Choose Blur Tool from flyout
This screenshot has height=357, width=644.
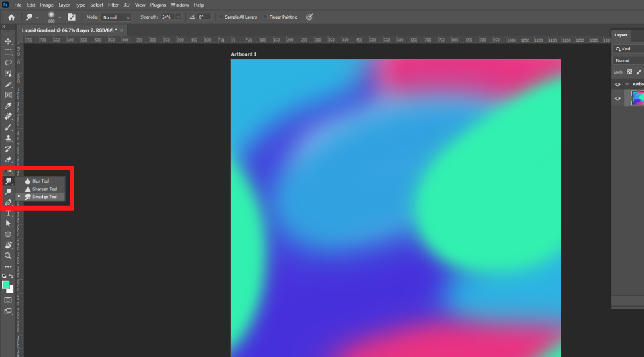tap(40, 181)
